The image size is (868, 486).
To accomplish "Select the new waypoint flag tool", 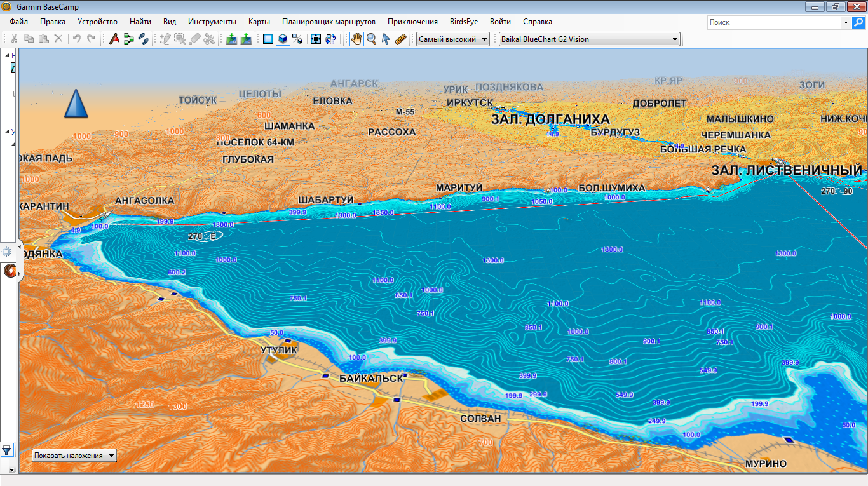I will pos(114,39).
